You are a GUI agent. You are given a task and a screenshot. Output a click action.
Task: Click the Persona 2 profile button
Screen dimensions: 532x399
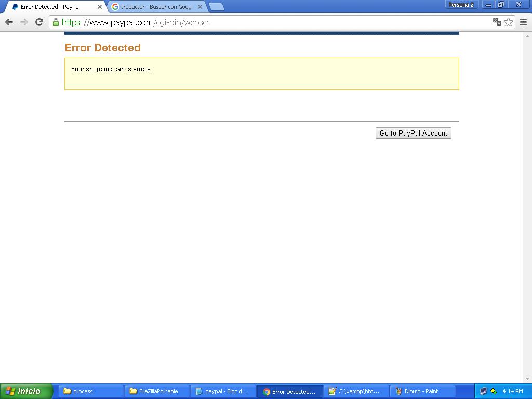(461, 5)
